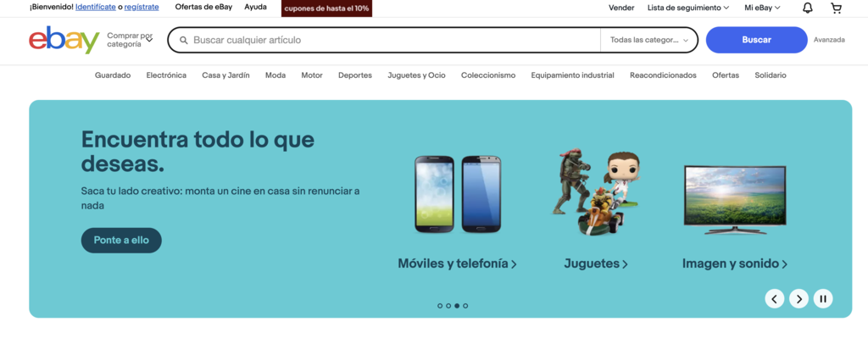Screen dimensions: 868x344
Task: Open Deportes category
Action: (355, 75)
